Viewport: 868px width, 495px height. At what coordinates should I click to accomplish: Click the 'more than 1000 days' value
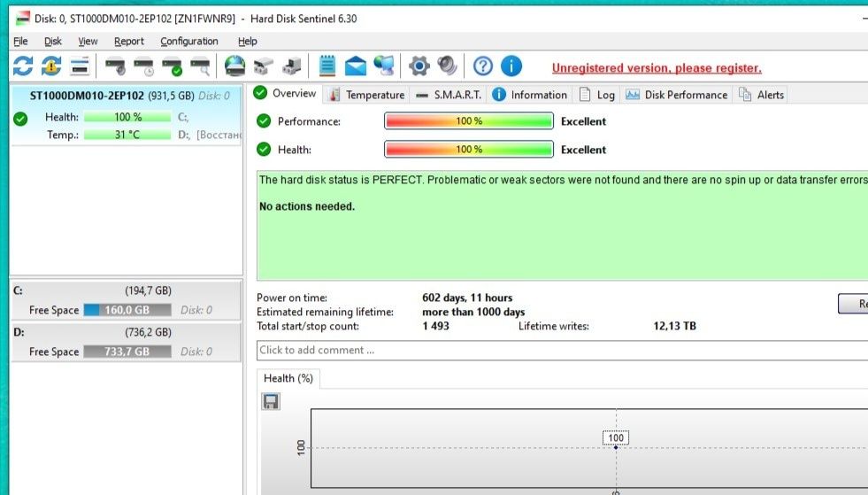473,312
